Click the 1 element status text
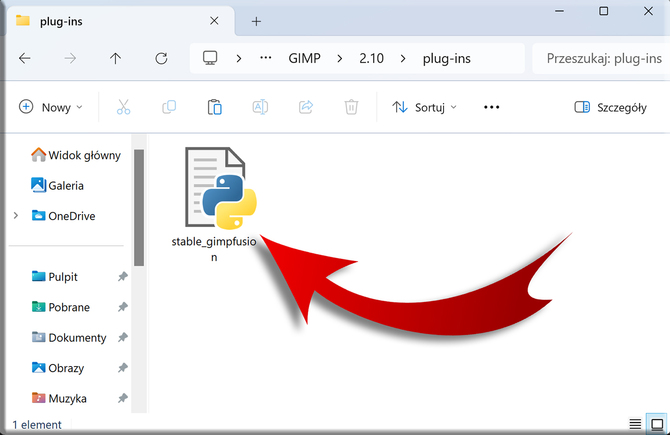Image resolution: width=670 pixels, height=435 pixels. tap(37, 425)
